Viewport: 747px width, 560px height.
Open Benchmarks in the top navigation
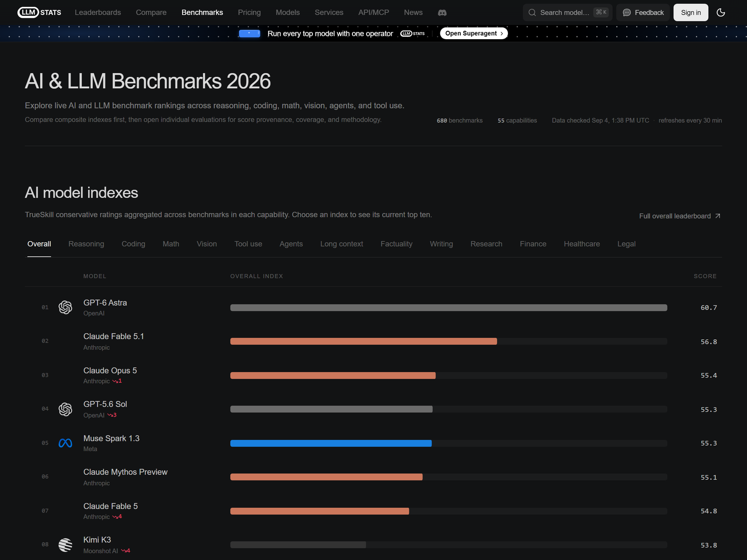tap(202, 13)
